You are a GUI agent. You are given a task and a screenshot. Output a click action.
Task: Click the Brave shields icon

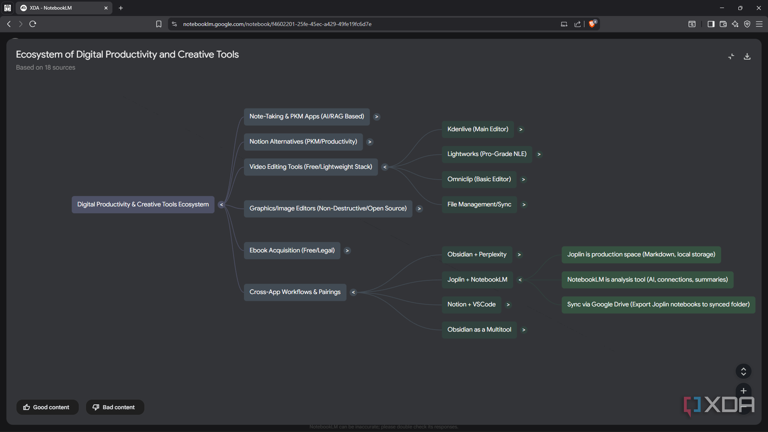pos(592,24)
